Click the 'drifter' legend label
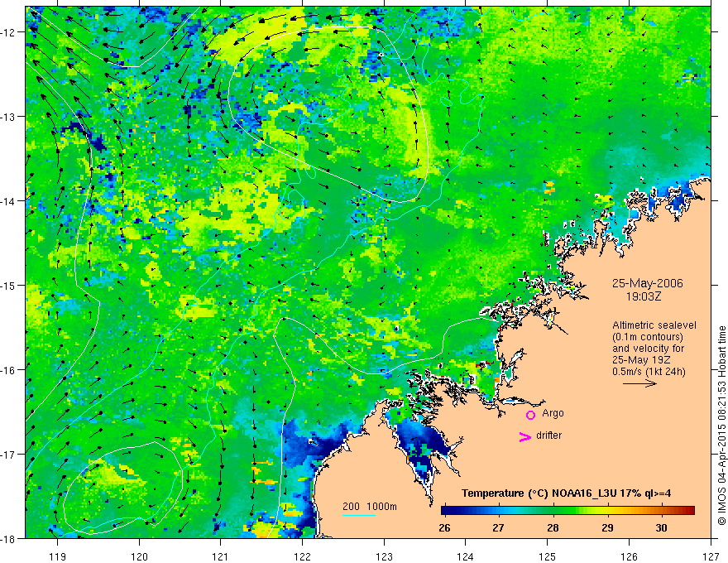The width and height of the screenshot is (728, 563). click(x=548, y=435)
